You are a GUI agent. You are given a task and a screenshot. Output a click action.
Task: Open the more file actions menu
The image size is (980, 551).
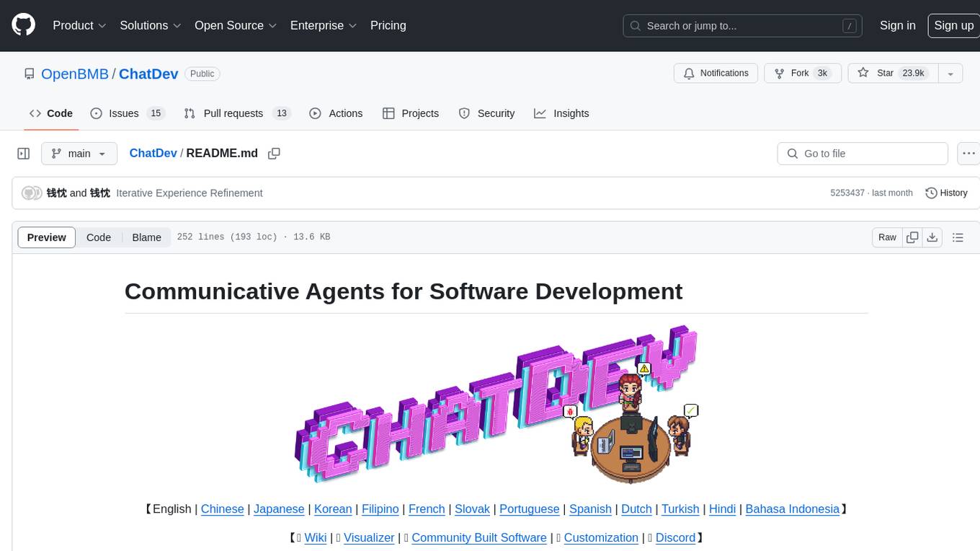[x=968, y=154]
